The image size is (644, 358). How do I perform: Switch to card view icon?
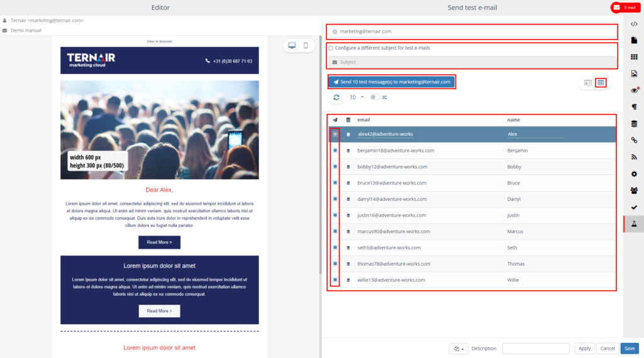588,83
